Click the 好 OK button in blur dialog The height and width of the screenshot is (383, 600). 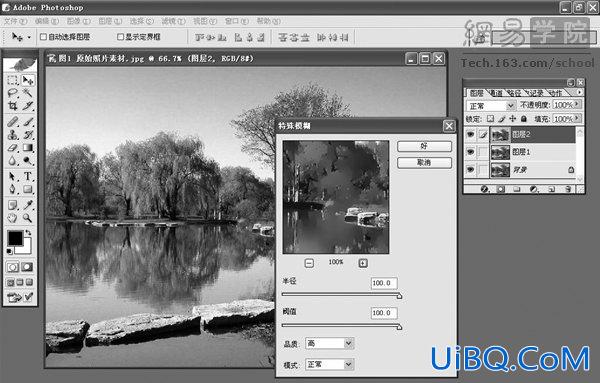pos(424,146)
